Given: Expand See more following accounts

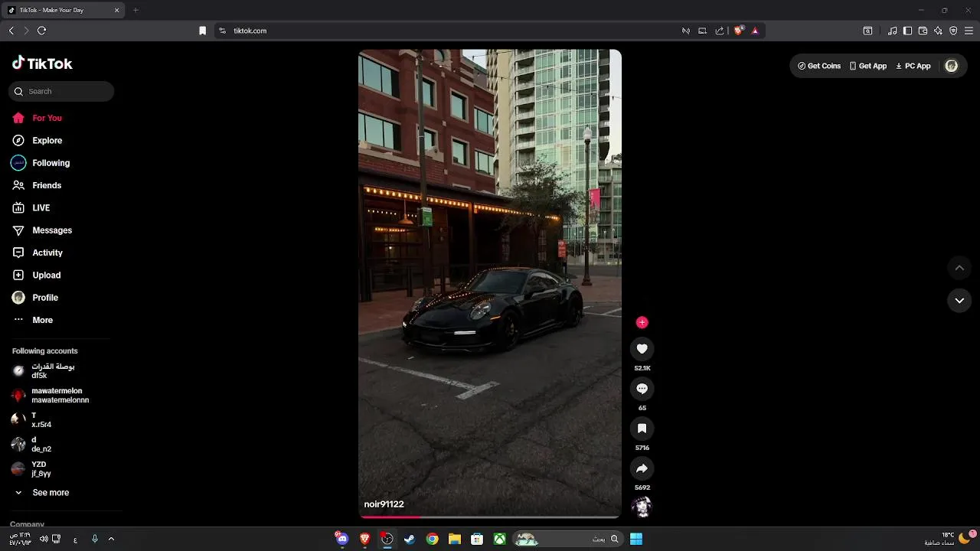Looking at the screenshot, I should pos(41,493).
